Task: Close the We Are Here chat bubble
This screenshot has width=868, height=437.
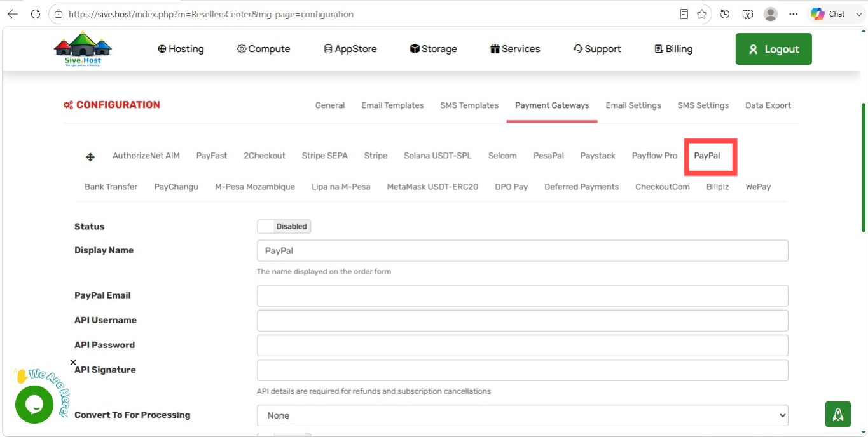Action: click(x=73, y=363)
